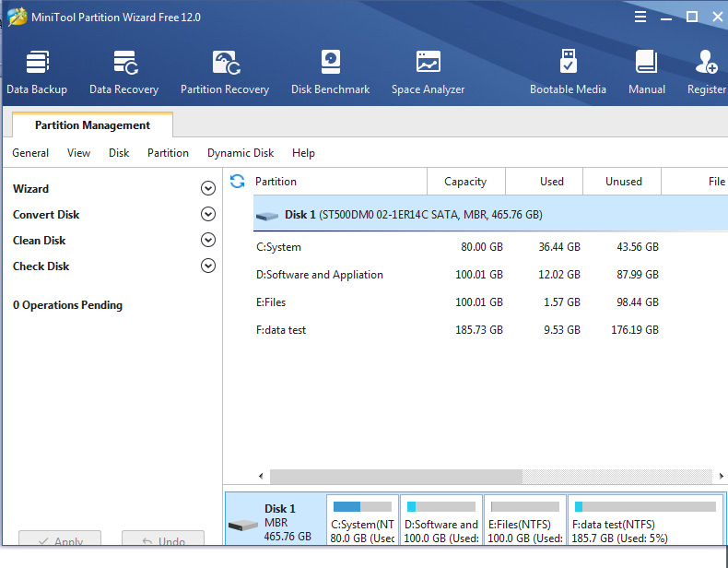The image size is (728, 568).
Task: Click the MiniTool app logo icon
Action: [18, 18]
